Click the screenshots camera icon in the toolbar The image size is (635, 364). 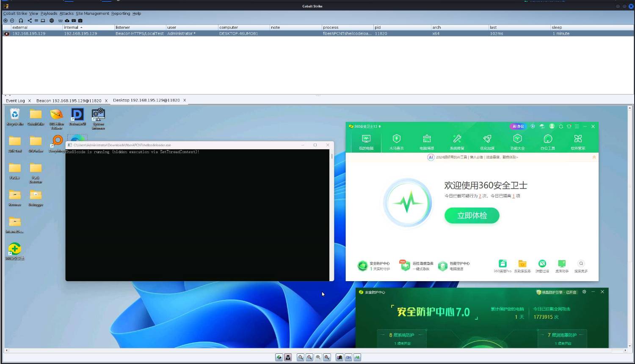80,20
